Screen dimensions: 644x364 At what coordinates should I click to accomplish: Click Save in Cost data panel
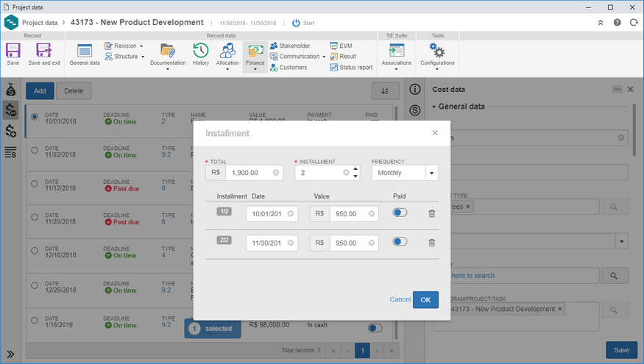coord(621,350)
